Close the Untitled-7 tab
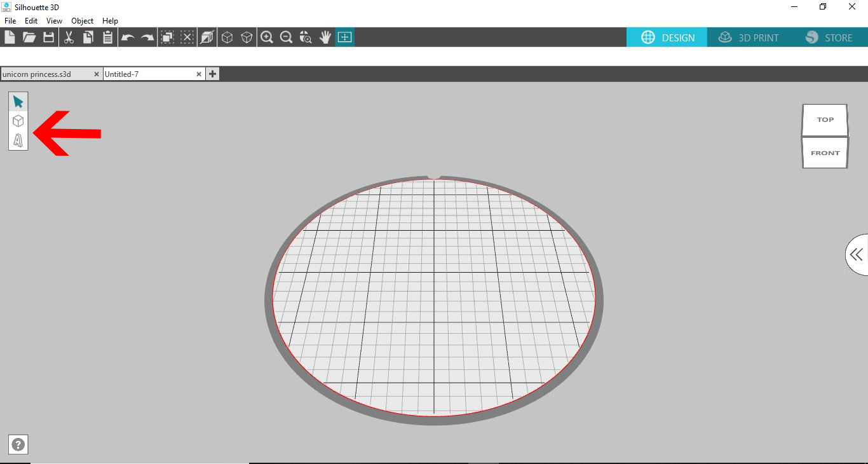 (x=199, y=74)
